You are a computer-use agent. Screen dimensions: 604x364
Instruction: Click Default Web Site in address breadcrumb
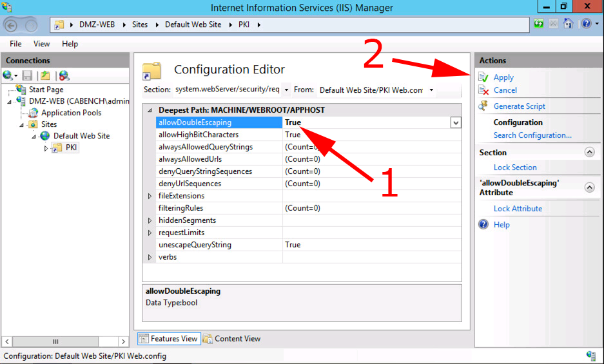[193, 24]
